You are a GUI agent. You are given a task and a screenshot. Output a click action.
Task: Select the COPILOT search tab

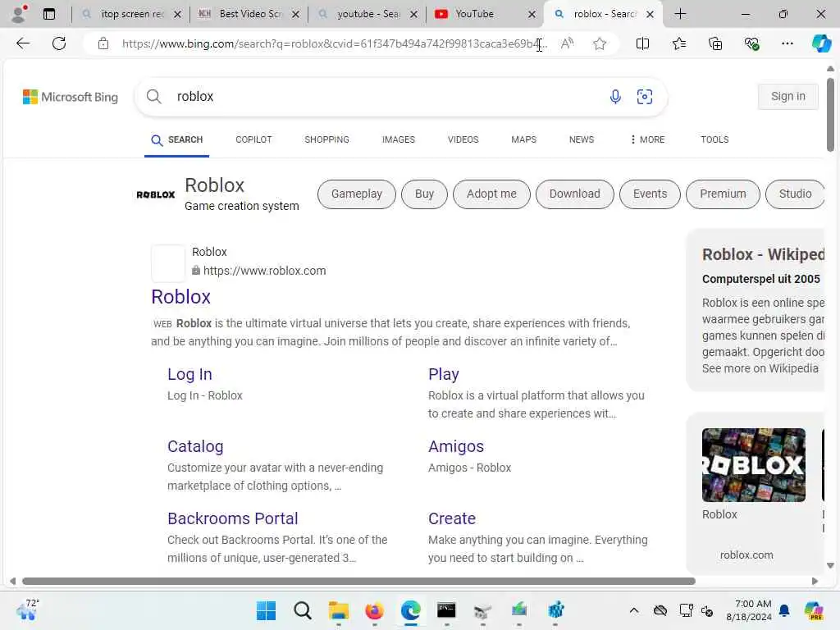click(254, 139)
